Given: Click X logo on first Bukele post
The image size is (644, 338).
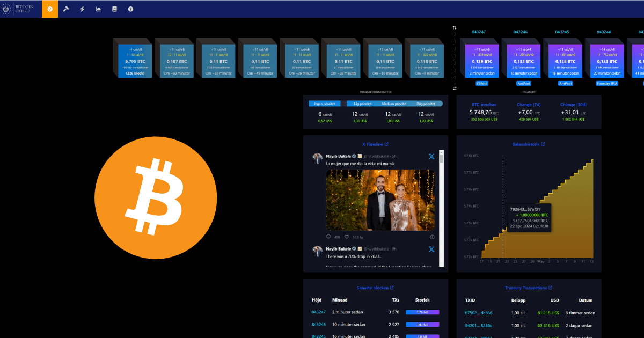Looking at the screenshot, I should pyautogui.click(x=431, y=157).
